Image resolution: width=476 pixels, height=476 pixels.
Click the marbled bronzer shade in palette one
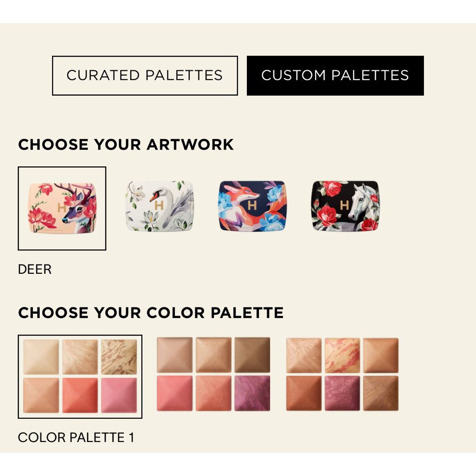(119, 357)
